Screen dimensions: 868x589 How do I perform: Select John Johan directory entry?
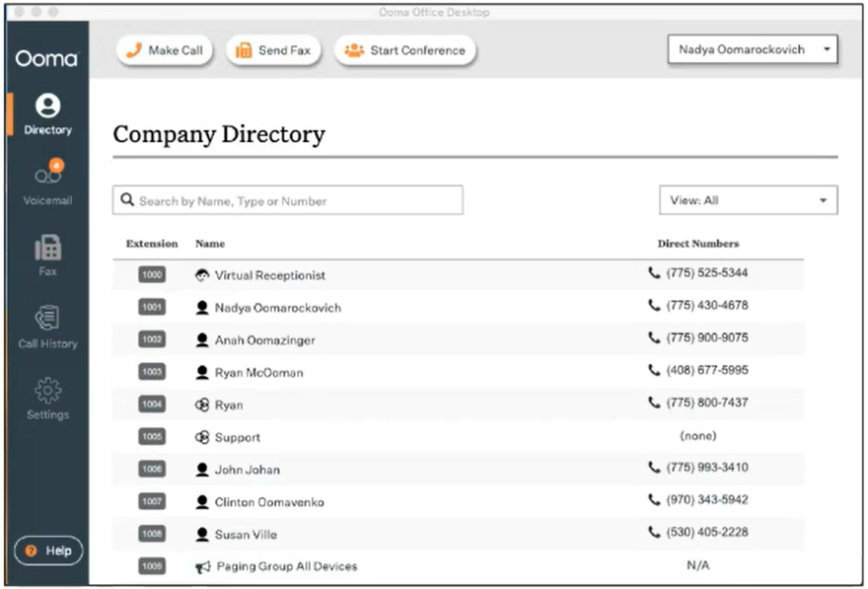pyautogui.click(x=248, y=470)
